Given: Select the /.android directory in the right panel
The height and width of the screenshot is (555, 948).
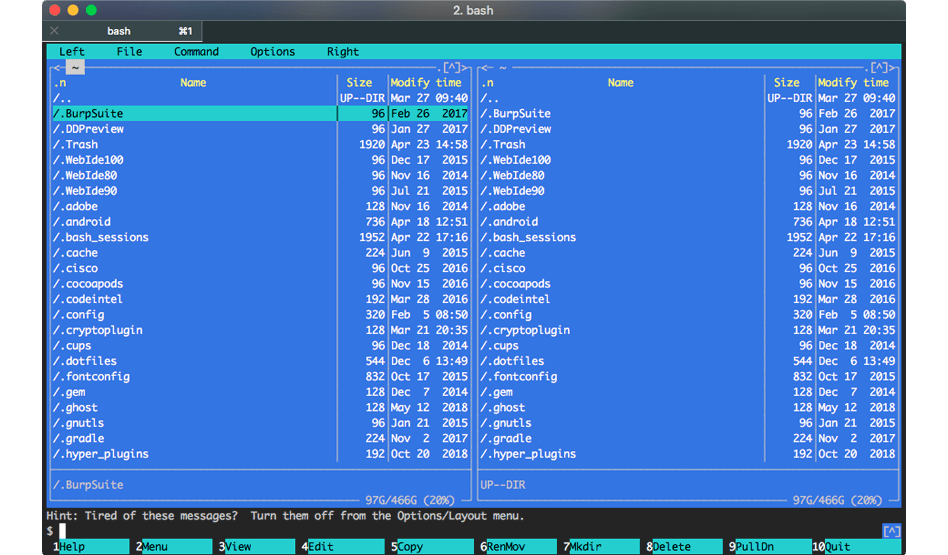Looking at the screenshot, I should 509,222.
